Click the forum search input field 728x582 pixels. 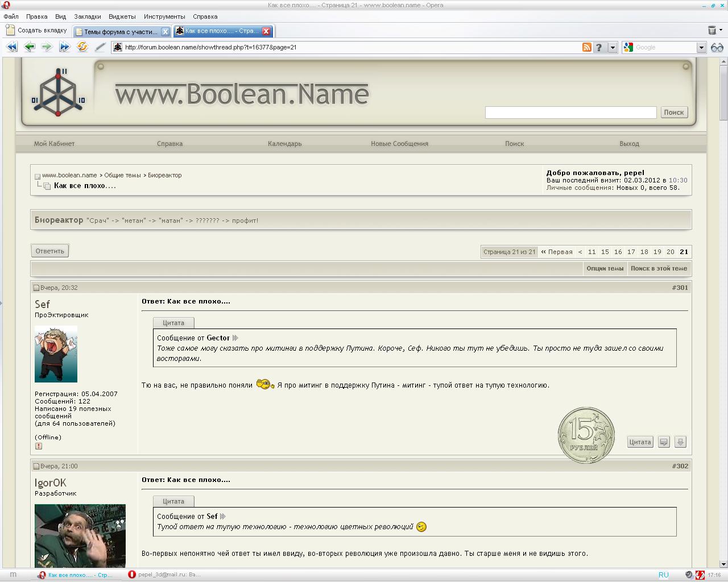click(x=570, y=113)
